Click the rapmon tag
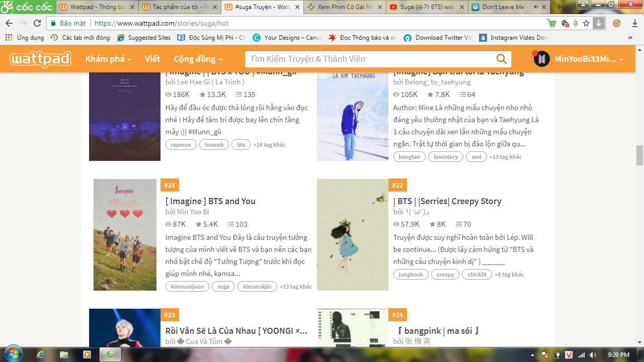Viewport: 644px width, 362px height. pos(181,145)
